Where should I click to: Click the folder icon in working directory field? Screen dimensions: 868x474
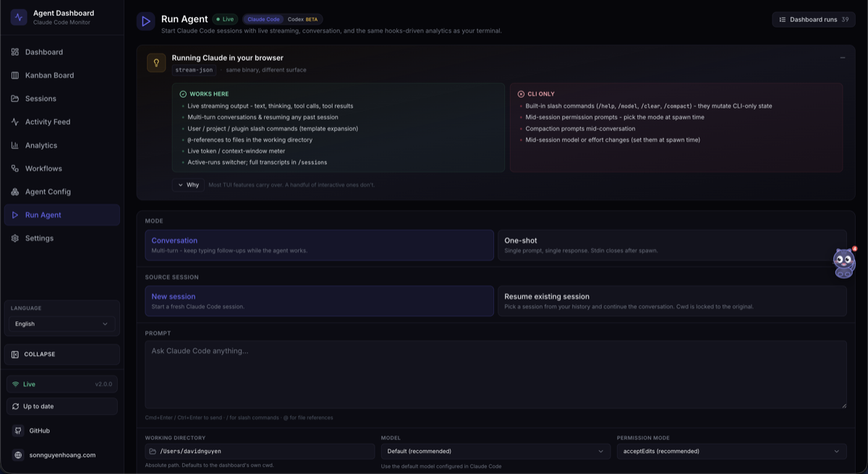(153, 452)
